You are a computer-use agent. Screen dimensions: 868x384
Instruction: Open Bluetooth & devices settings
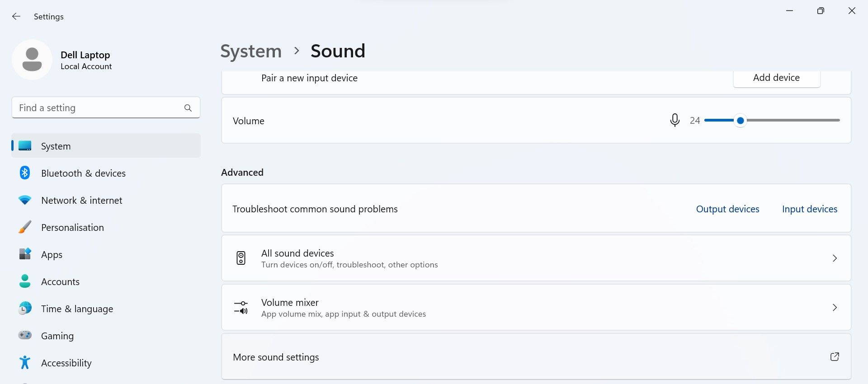[x=83, y=173]
